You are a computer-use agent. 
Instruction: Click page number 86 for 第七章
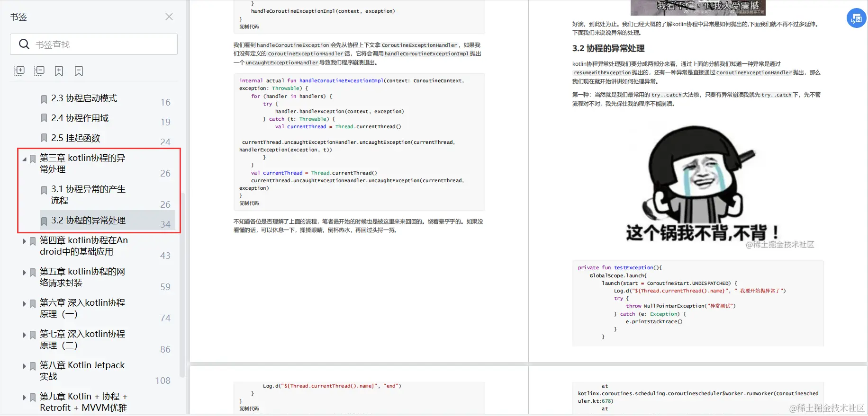pyautogui.click(x=165, y=349)
